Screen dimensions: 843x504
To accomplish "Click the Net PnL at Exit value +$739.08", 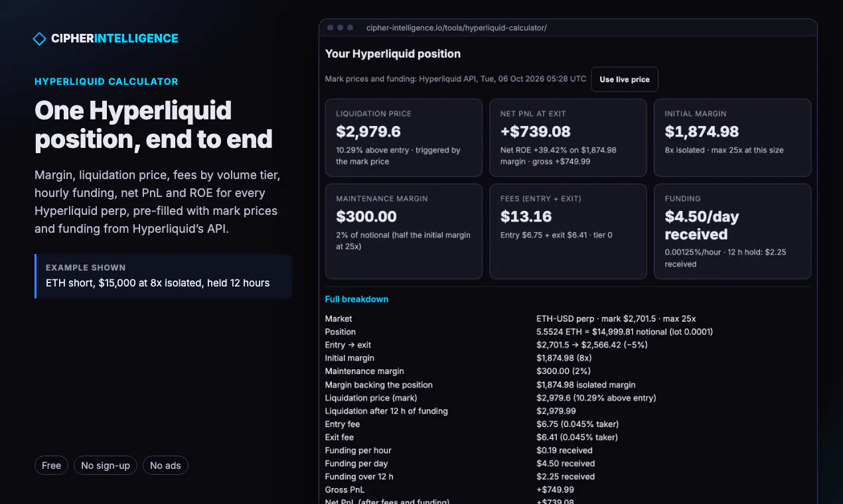I will pos(536,131).
